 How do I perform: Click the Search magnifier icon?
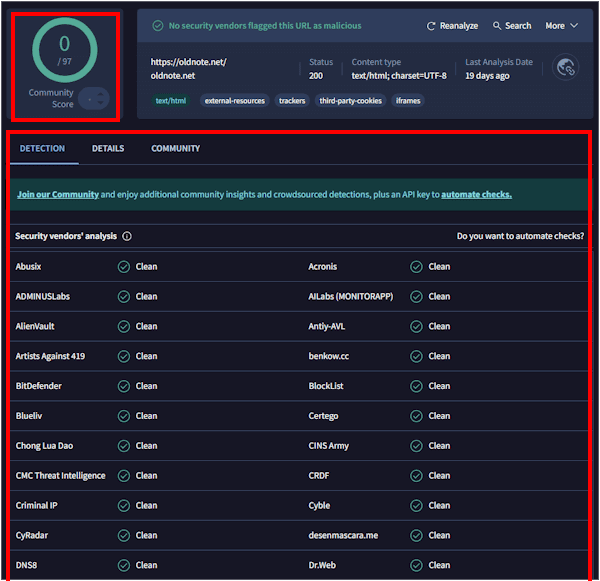point(497,26)
